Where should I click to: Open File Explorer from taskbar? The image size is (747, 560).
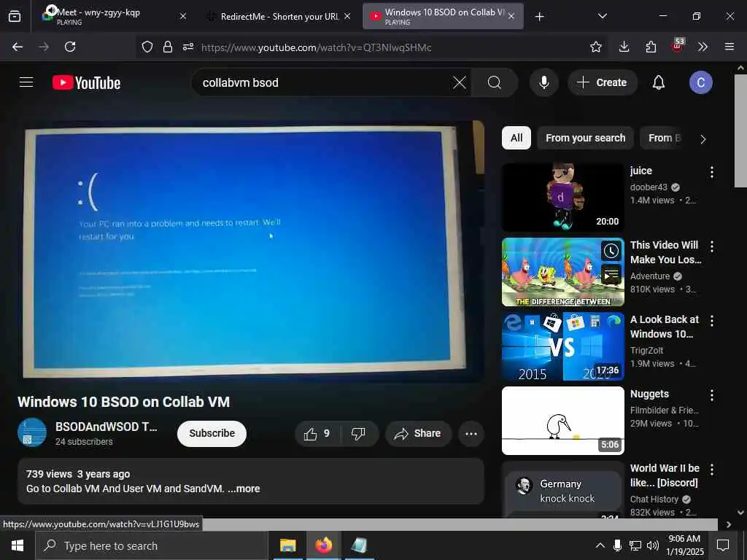287,545
